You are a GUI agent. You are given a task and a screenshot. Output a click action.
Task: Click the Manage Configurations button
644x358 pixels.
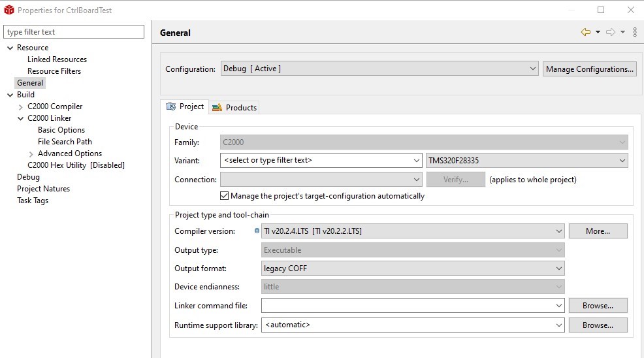[x=589, y=69]
